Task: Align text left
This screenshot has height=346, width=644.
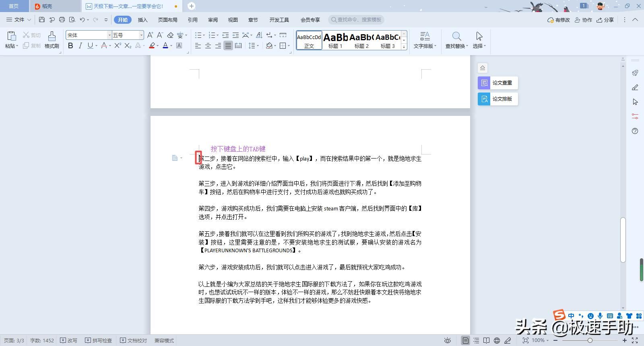Action: pos(198,46)
